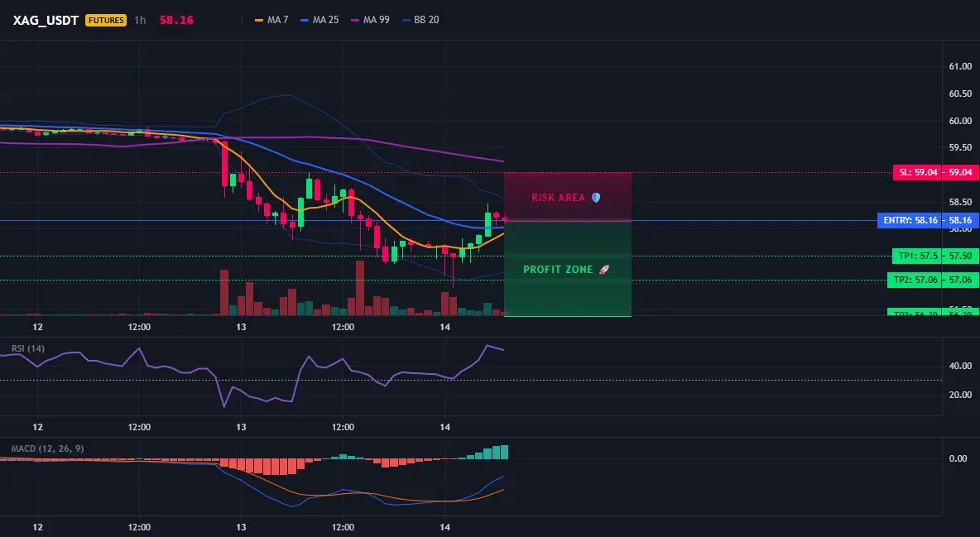Screen dimensions: 980x537
Task: Select the 1h timeframe label
Action: point(140,20)
